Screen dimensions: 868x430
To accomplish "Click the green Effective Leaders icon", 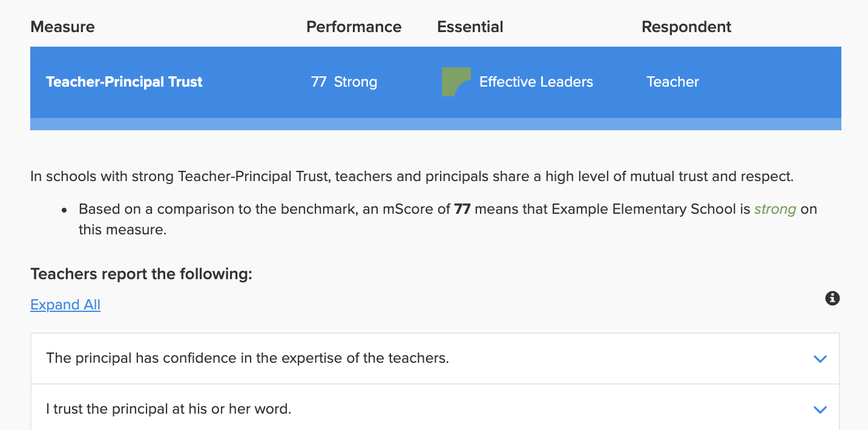I will 456,82.
